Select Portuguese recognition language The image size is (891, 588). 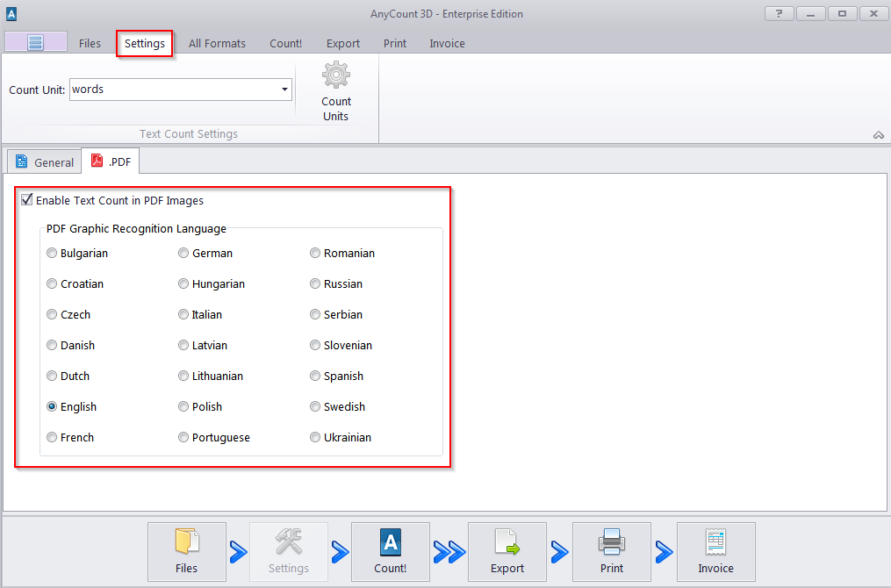214,437
